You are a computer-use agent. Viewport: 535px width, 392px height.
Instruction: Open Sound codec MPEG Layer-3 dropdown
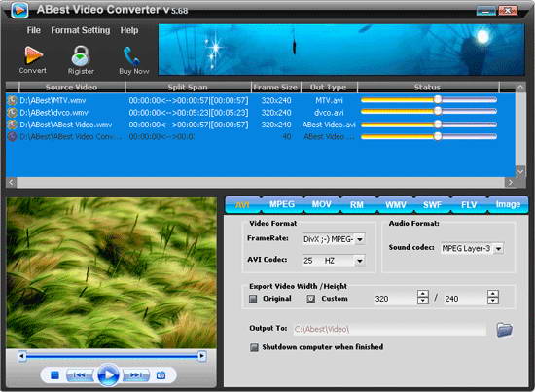click(x=498, y=249)
